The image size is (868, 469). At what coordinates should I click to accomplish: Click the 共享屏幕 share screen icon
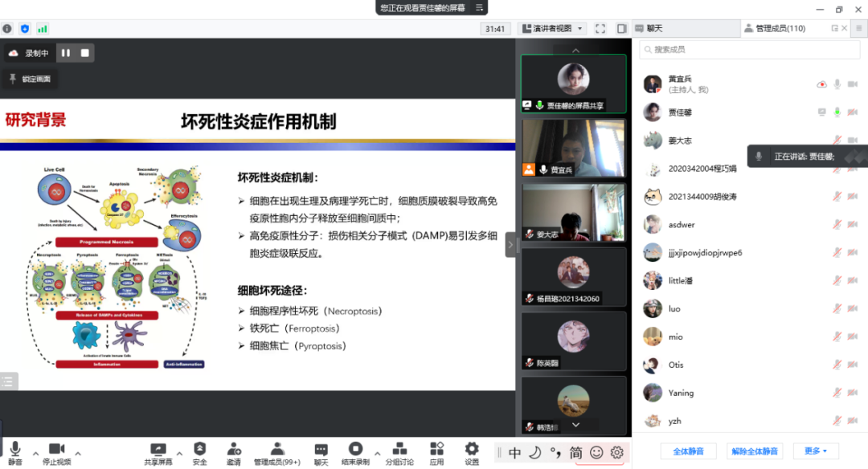[x=158, y=450]
